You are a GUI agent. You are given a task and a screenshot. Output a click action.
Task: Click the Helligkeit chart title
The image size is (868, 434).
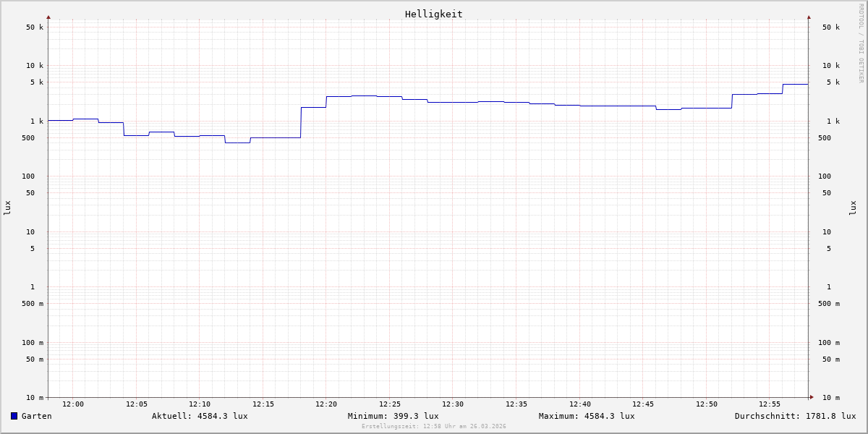(433, 14)
